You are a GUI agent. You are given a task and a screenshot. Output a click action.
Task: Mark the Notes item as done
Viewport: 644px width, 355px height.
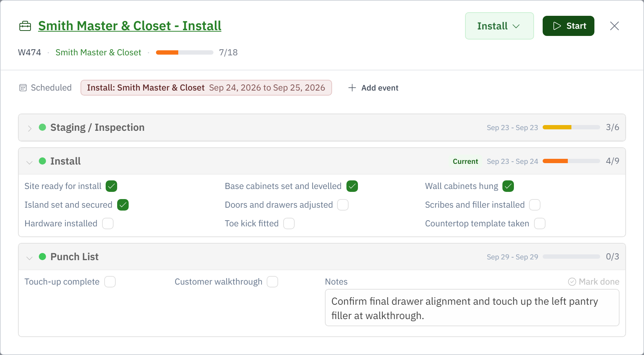594,282
